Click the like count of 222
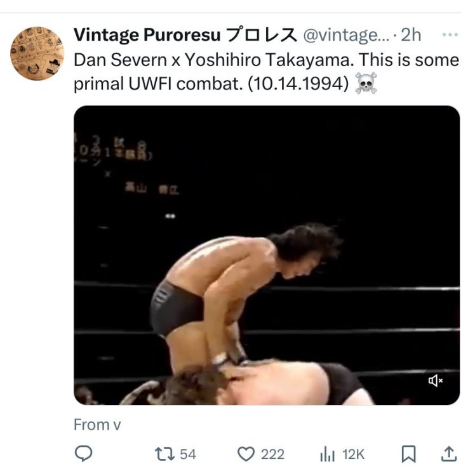 tap(272, 454)
